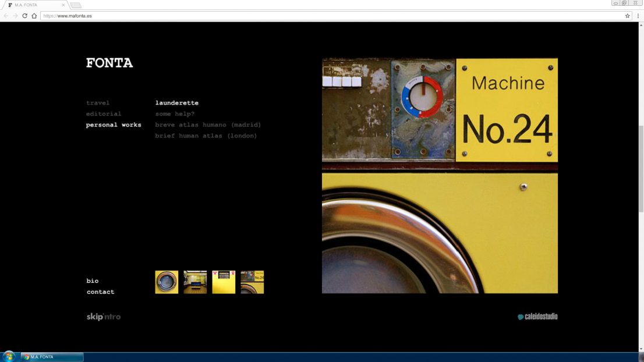Go back using the browser back arrow
644x362 pixels.
click(6, 16)
